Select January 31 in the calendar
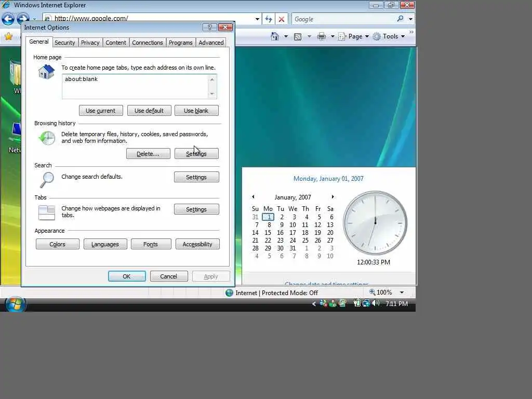This screenshot has height=399, width=532. [292, 248]
